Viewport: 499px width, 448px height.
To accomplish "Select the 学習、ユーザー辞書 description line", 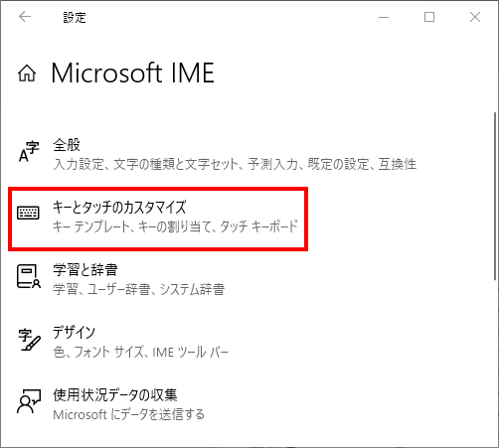I will pyautogui.click(x=139, y=289).
